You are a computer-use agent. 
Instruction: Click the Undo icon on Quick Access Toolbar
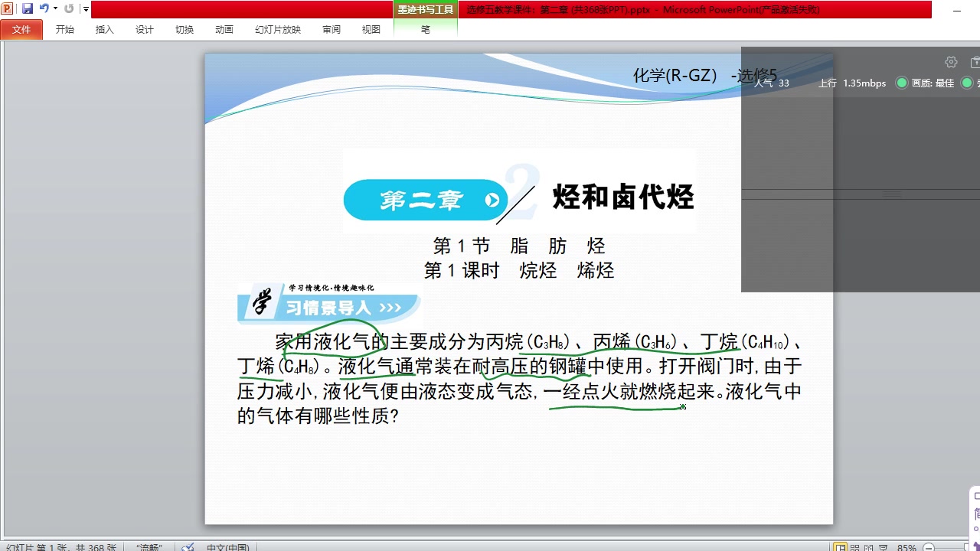click(x=44, y=8)
